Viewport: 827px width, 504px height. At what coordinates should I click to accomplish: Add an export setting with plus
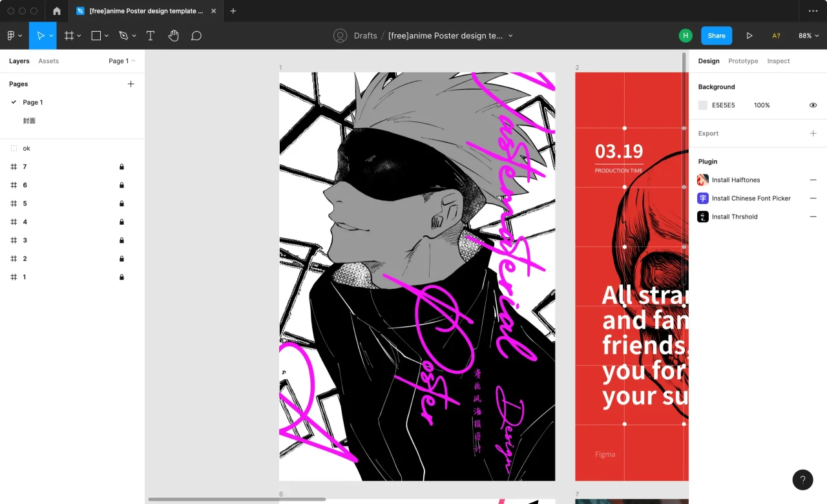pyautogui.click(x=813, y=133)
